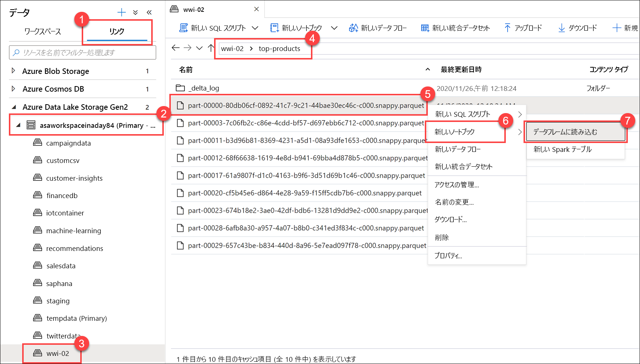
Task: Click the file icon for part-00017-61a9807f
Action: coord(180,175)
